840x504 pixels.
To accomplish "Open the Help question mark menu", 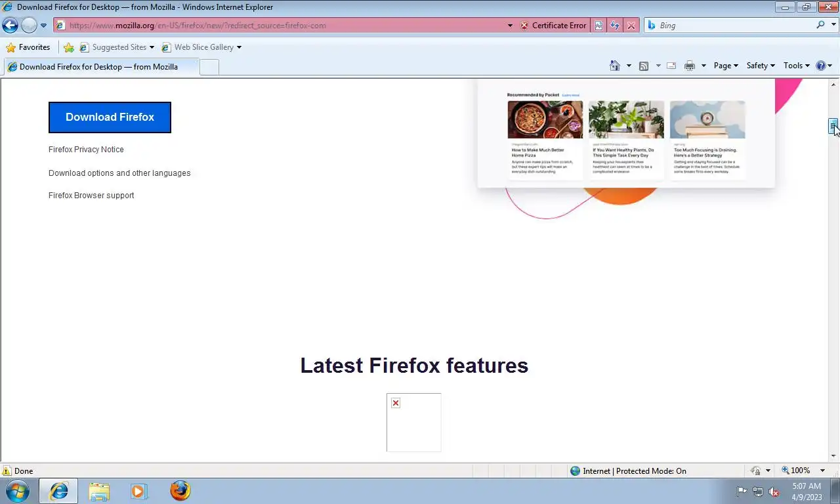I will [824, 66].
